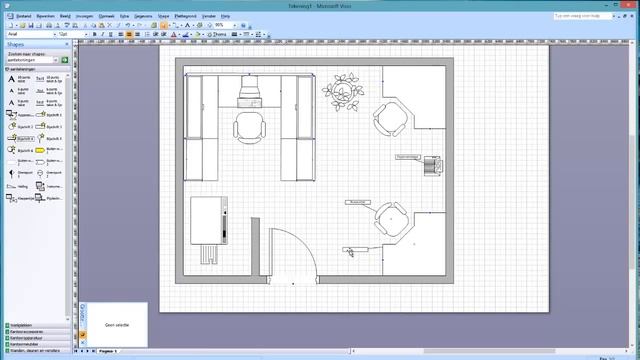640x360 pixels.
Task: Click the Format Painter brush icon
Action: click(118, 25)
